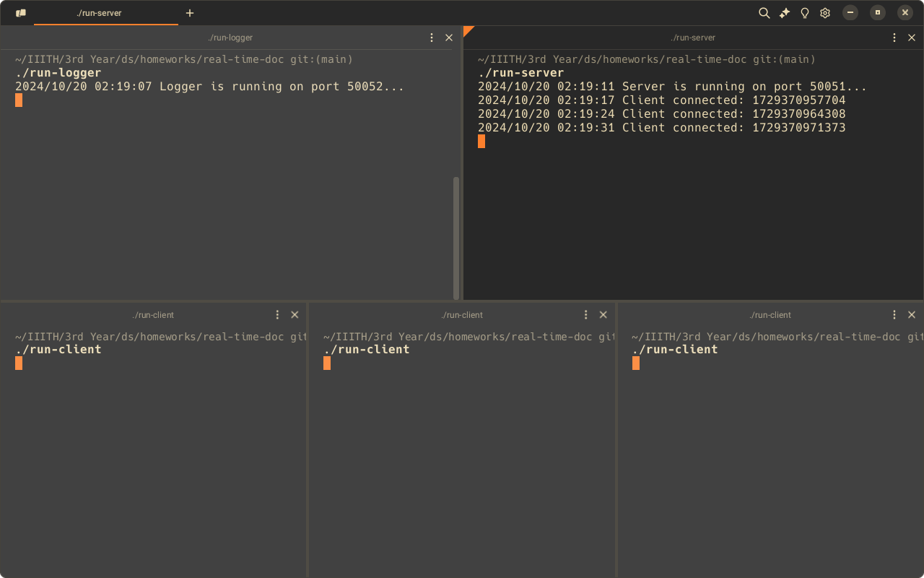Close the run-logger pane
The width and height of the screenshot is (924, 578).
(449, 38)
